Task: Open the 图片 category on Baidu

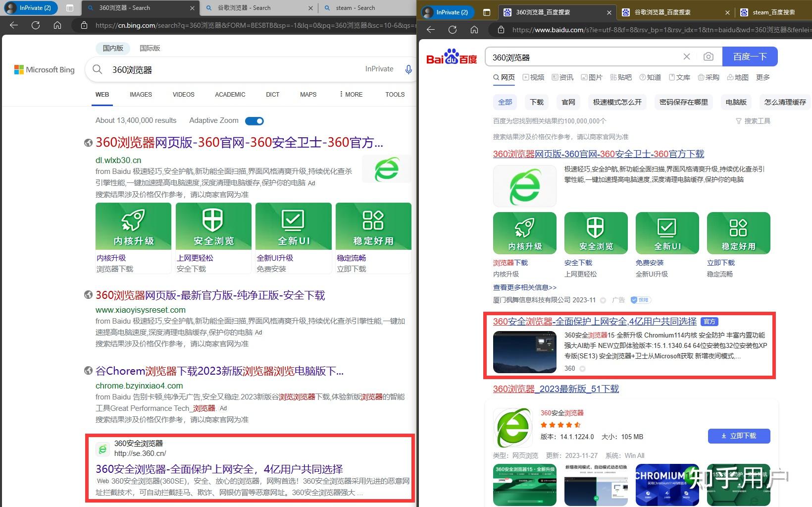Action: tap(592, 77)
